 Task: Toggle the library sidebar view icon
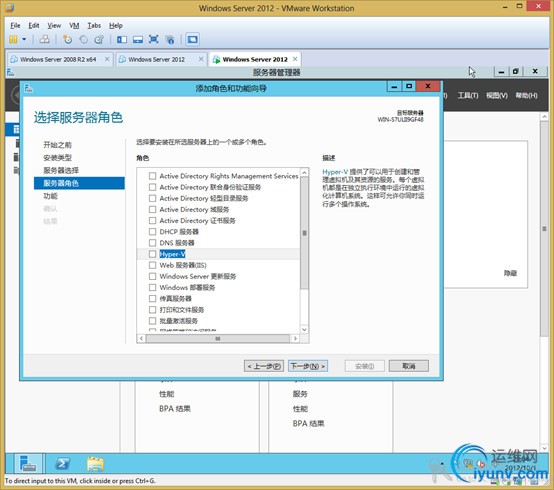[x=122, y=39]
